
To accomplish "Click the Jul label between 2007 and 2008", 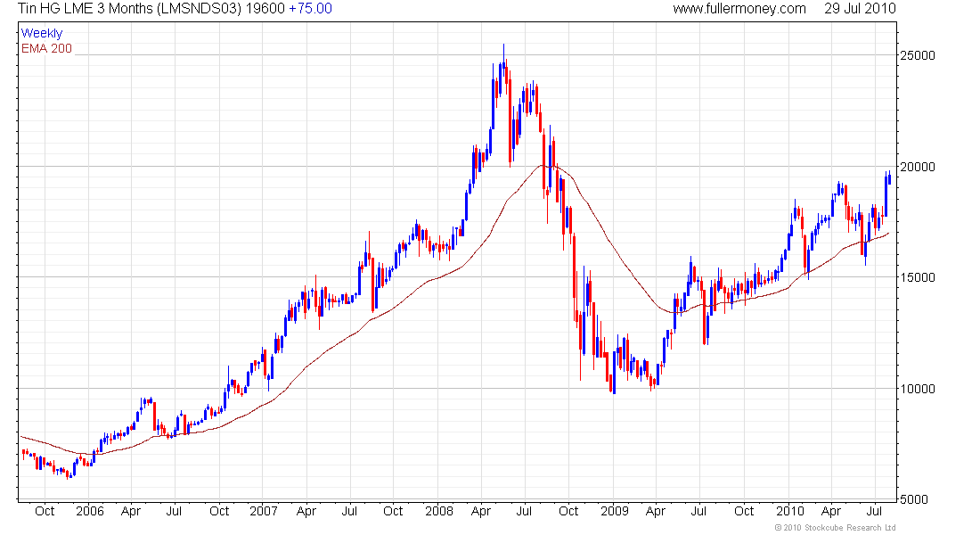I will pos(348,511).
